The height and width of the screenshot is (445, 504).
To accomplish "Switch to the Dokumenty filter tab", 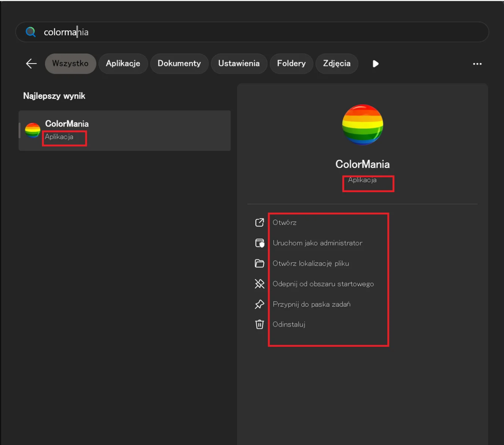I will [179, 63].
